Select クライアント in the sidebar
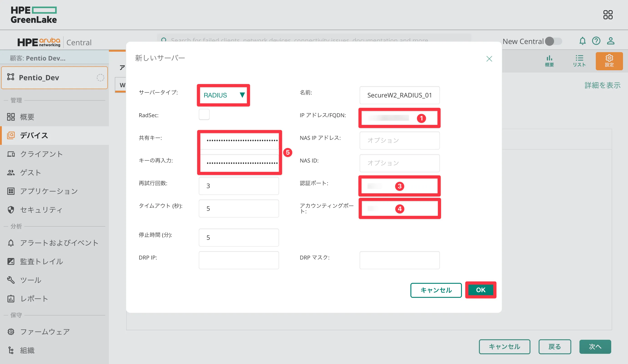Screen dimensions: 628x364 pos(41,154)
